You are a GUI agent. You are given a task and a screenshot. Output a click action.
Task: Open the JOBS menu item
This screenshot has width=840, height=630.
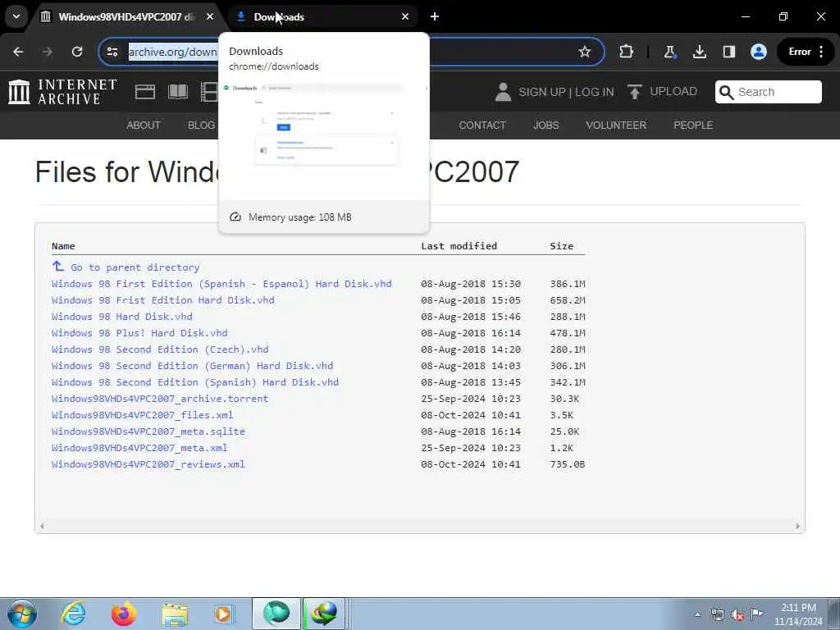[x=546, y=125]
